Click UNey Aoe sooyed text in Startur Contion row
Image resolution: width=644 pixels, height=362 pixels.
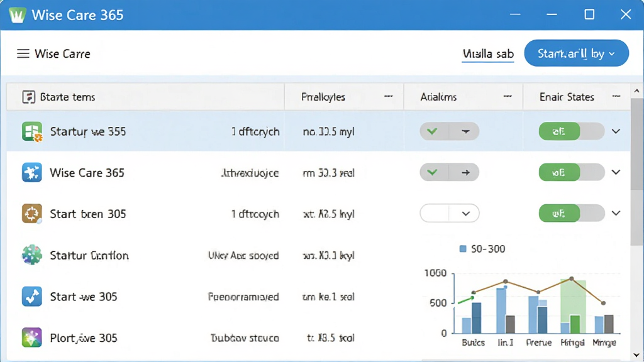pos(243,255)
